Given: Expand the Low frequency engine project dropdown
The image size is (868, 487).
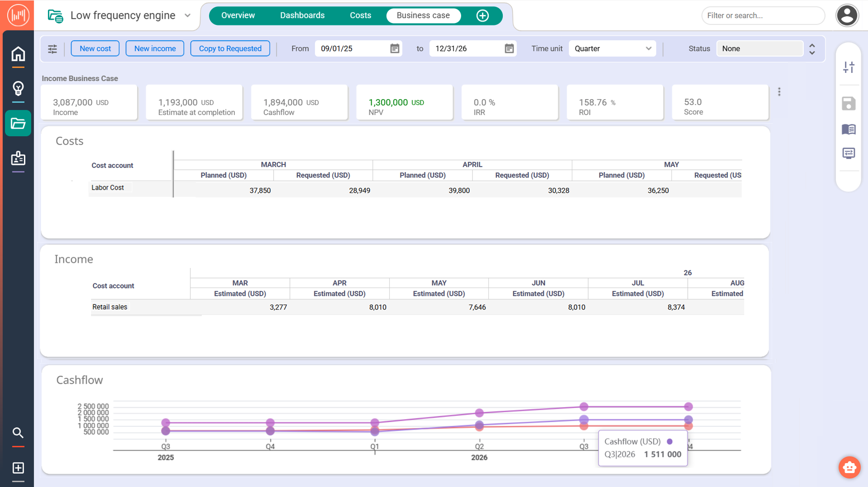Looking at the screenshot, I should coord(187,15).
